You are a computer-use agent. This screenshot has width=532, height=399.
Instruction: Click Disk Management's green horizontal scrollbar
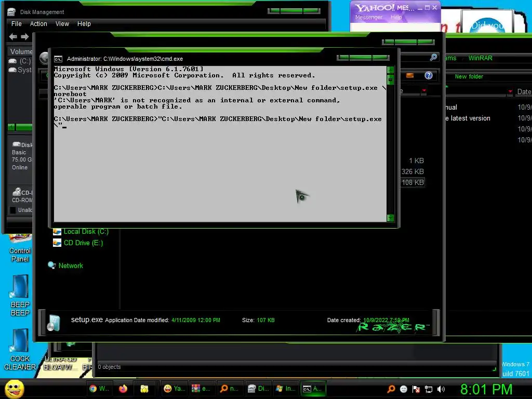(x=24, y=127)
